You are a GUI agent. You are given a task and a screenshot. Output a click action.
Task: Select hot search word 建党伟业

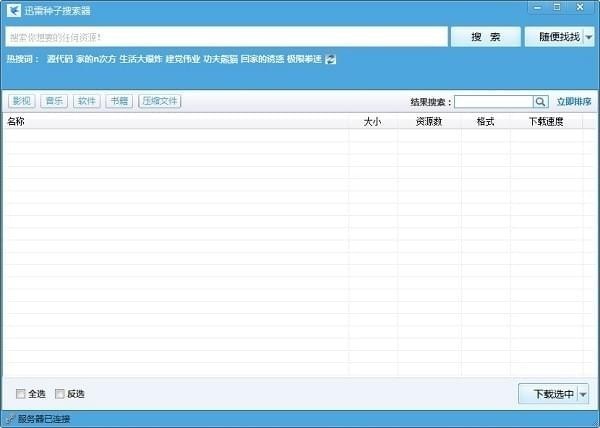183,59
